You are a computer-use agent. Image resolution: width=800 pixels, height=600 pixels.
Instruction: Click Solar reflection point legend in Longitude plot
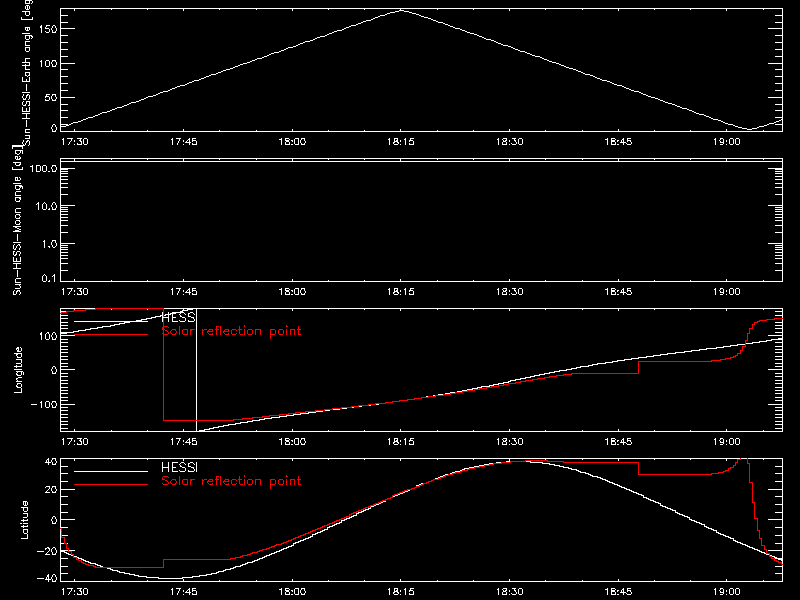[231, 331]
